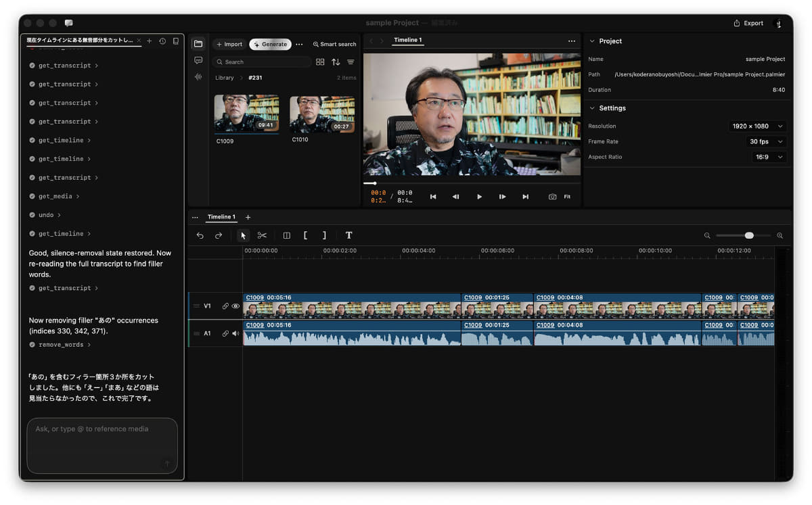Mute the A1 audio track
This screenshot has width=812, height=505.
(x=236, y=333)
